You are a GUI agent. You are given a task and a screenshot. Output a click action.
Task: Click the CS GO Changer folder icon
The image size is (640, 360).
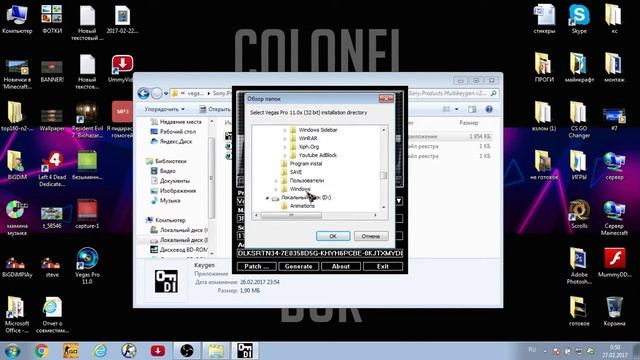click(x=579, y=120)
